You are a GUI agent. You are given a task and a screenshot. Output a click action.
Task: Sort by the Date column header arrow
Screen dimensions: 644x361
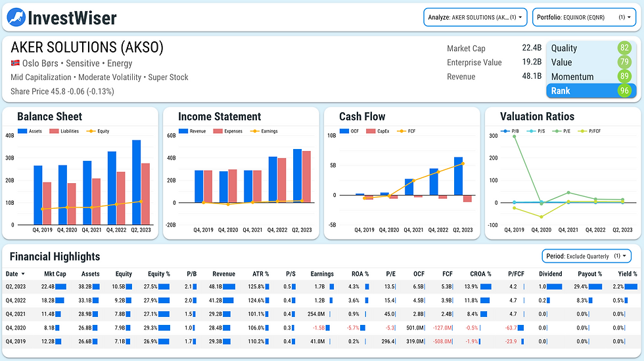click(x=23, y=274)
